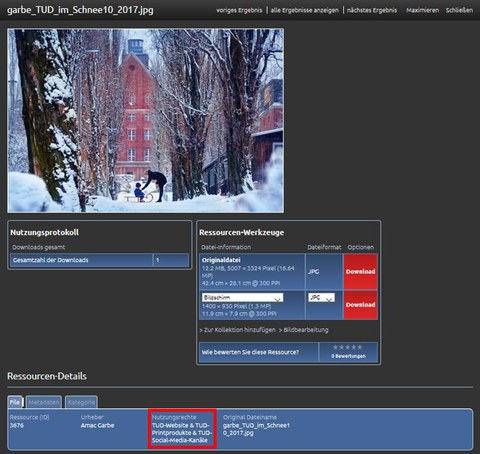Switch to the Kategorie tab
The image size is (480, 454).
click(x=81, y=402)
